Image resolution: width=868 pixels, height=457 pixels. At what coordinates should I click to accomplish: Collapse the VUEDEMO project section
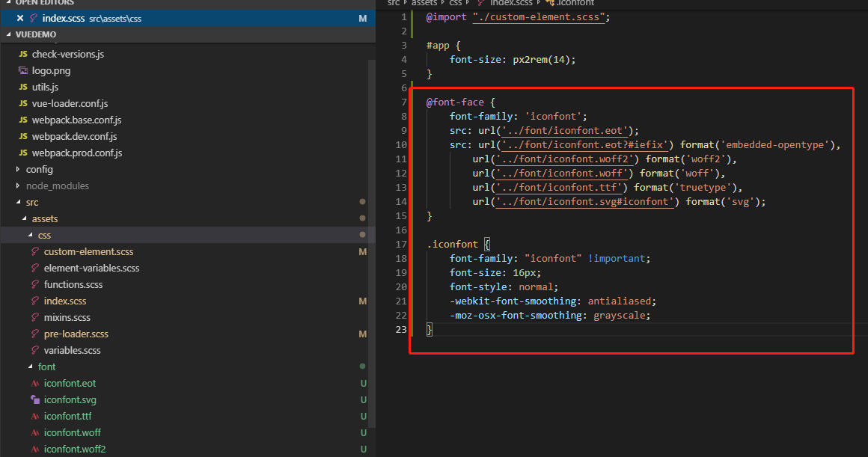9,34
